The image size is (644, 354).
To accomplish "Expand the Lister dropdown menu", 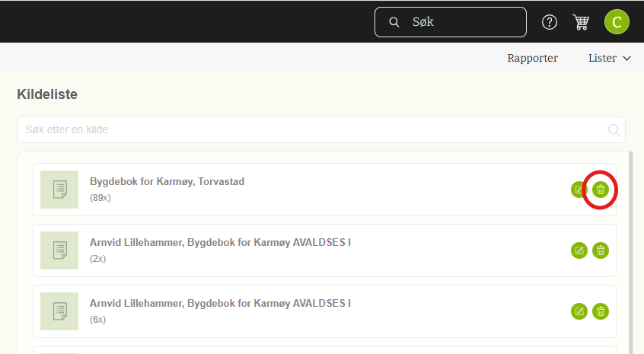I will click(x=610, y=58).
